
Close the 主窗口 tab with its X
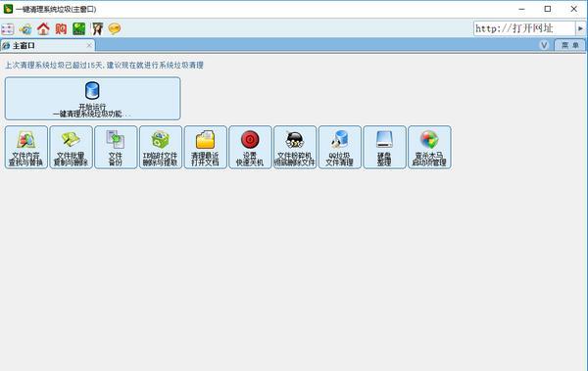pos(89,45)
